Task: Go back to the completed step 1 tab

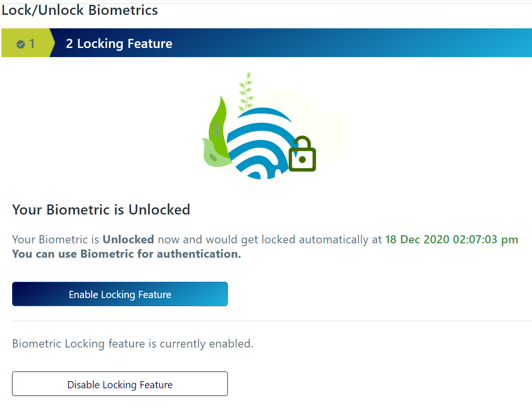Action: pyautogui.click(x=26, y=43)
